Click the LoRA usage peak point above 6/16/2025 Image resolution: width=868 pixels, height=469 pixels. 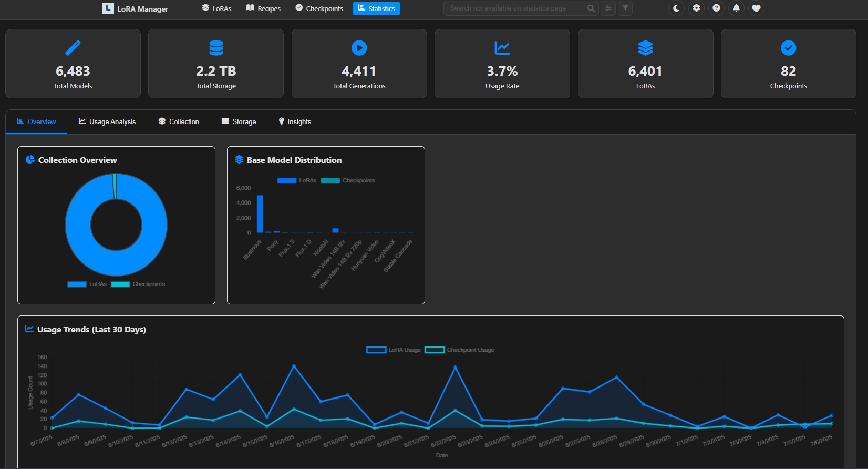pos(294,365)
